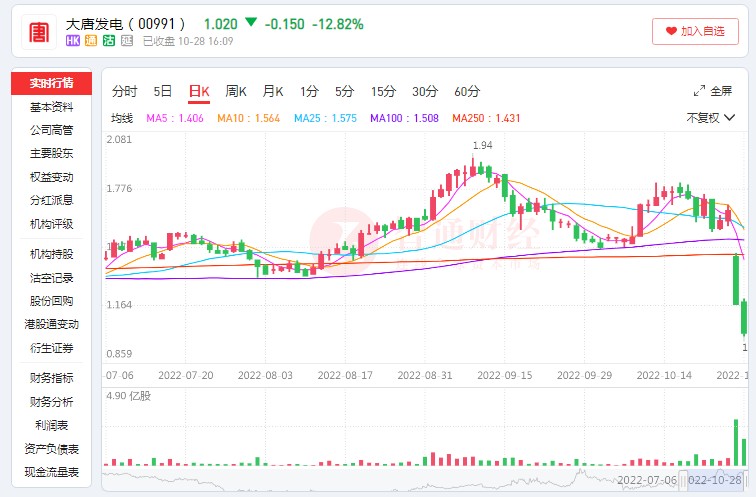This screenshot has height=497, width=756.
Task: Click the MA250 : 1.431 indicator label
Action: pos(486,118)
